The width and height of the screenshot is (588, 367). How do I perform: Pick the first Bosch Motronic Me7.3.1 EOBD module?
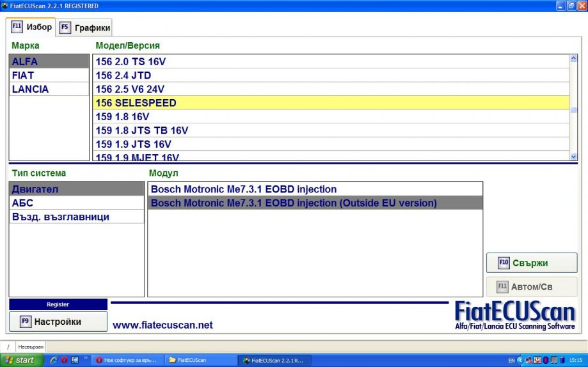(243, 189)
